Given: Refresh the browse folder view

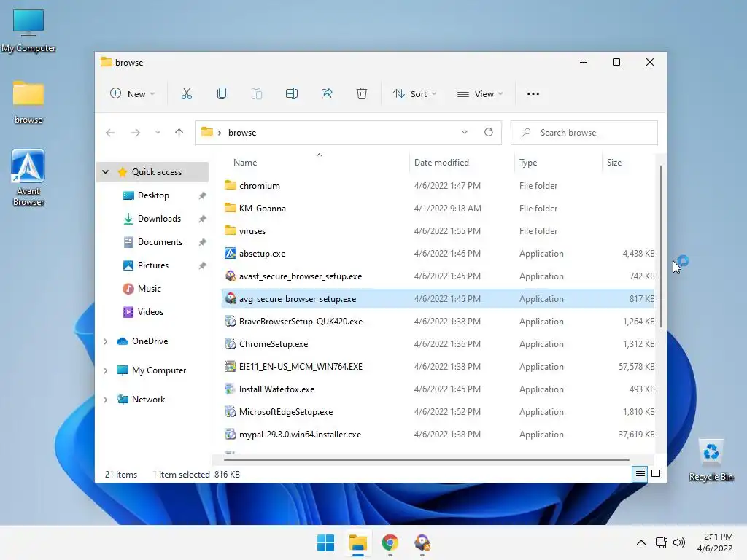Looking at the screenshot, I should pos(489,133).
